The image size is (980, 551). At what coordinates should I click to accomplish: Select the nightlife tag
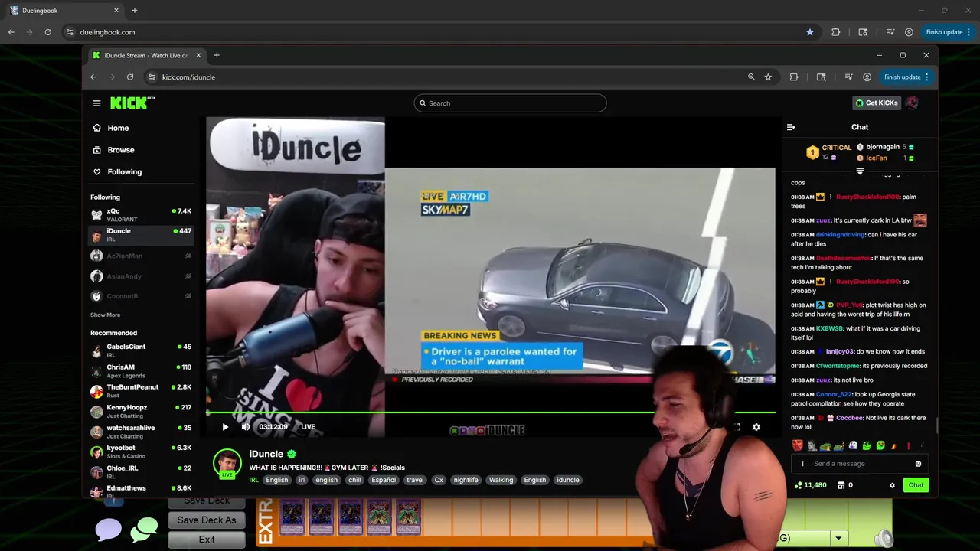(465, 480)
